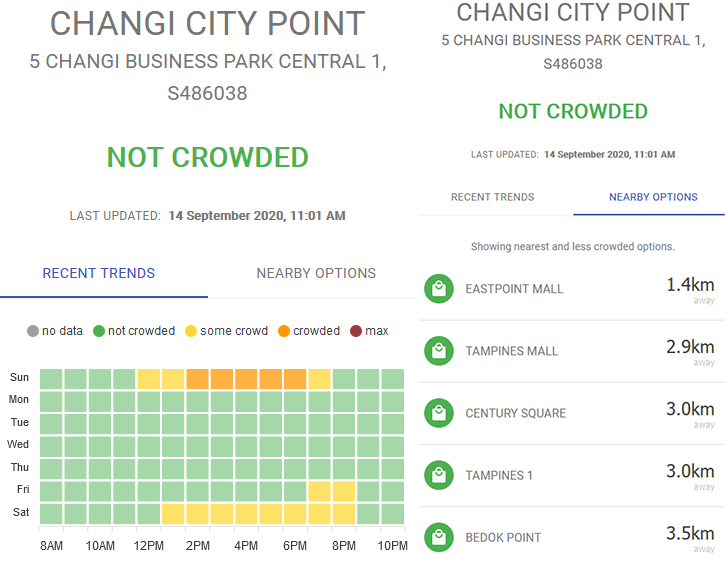Click the Changi Business Park address in left panel

click(x=208, y=61)
